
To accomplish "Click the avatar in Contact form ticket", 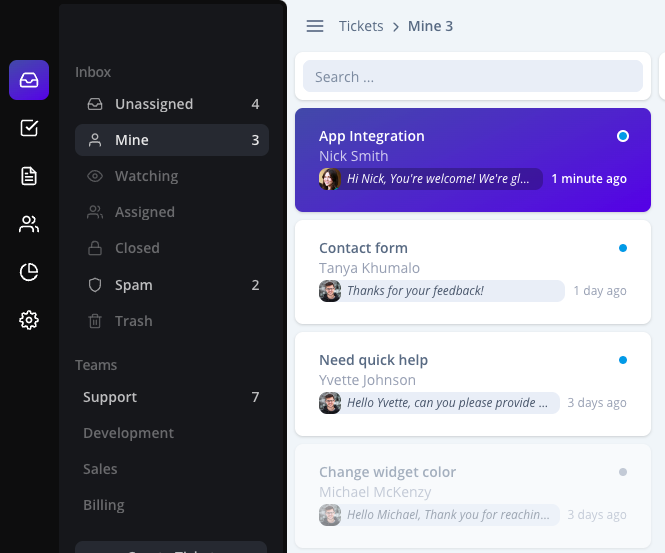I will [x=330, y=291].
